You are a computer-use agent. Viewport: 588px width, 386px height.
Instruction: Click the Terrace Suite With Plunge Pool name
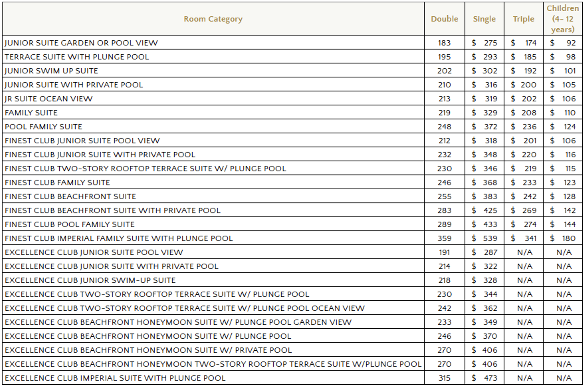coord(77,57)
